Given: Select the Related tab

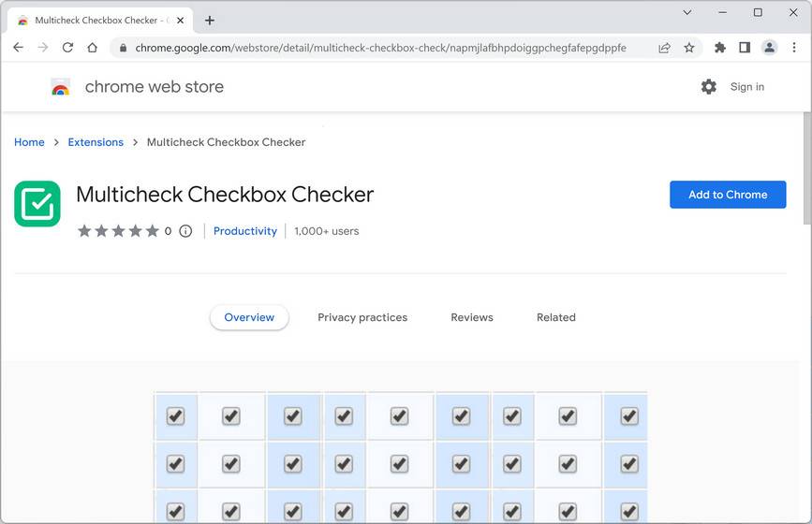Looking at the screenshot, I should [x=555, y=317].
